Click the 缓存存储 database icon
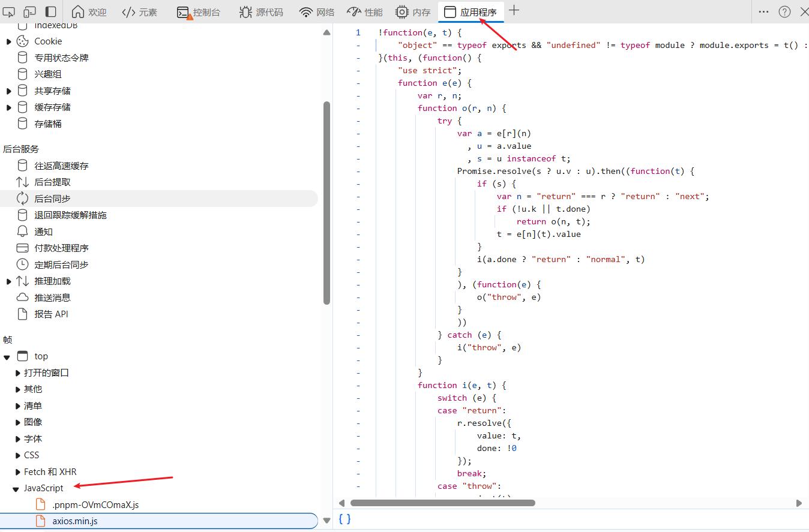809x532 pixels. pos(22,107)
